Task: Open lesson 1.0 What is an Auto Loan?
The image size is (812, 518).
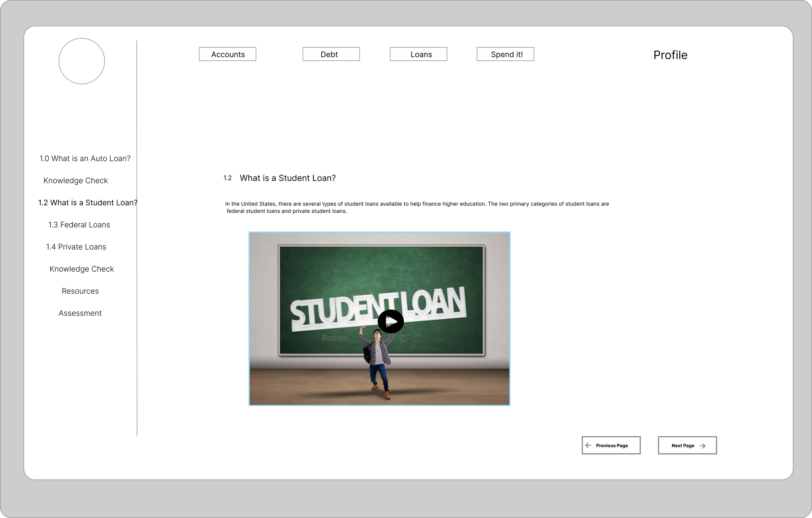Action: 85,158
